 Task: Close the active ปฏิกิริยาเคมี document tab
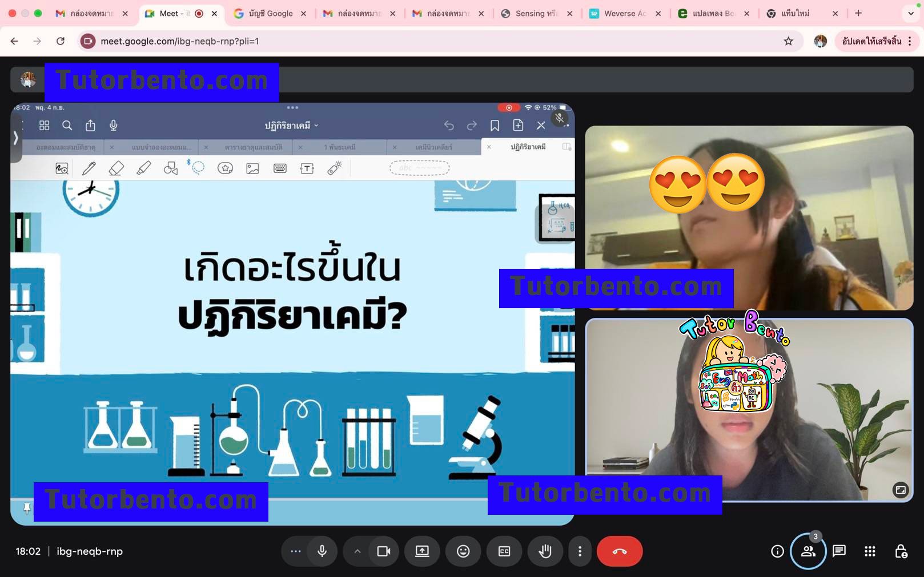pyautogui.click(x=489, y=147)
